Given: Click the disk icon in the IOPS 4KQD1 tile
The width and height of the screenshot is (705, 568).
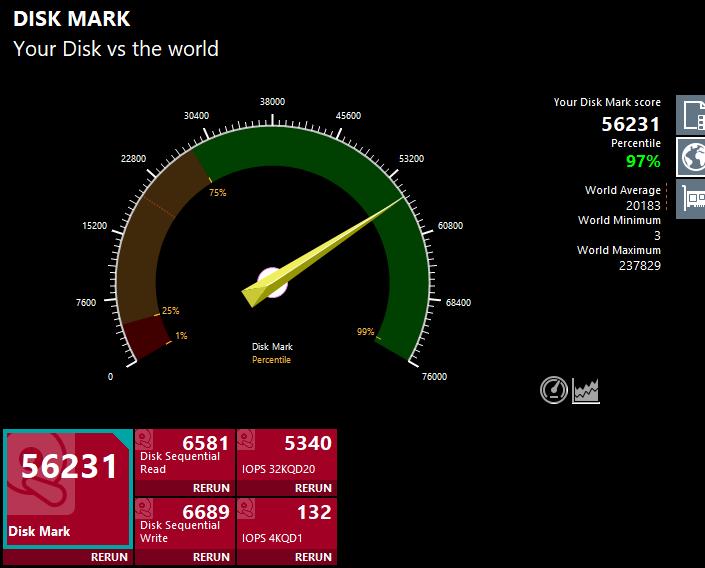Looking at the screenshot, I should click(x=246, y=509).
